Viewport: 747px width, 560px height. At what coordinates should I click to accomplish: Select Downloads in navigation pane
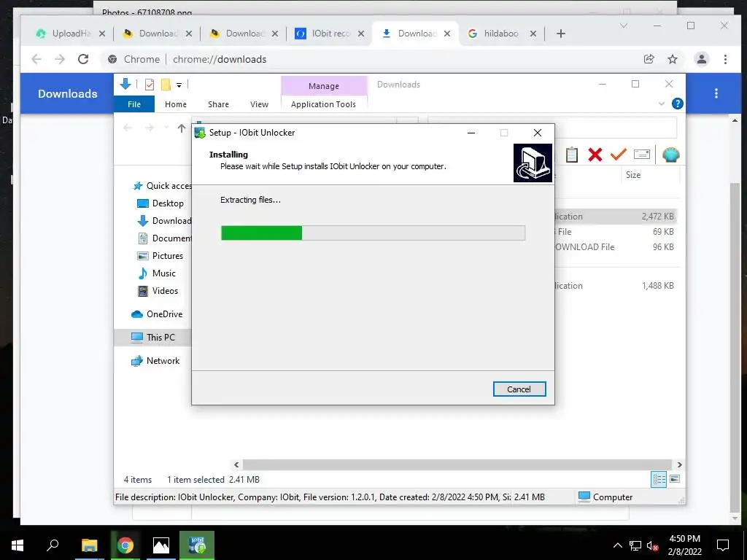tap(164, 221)
